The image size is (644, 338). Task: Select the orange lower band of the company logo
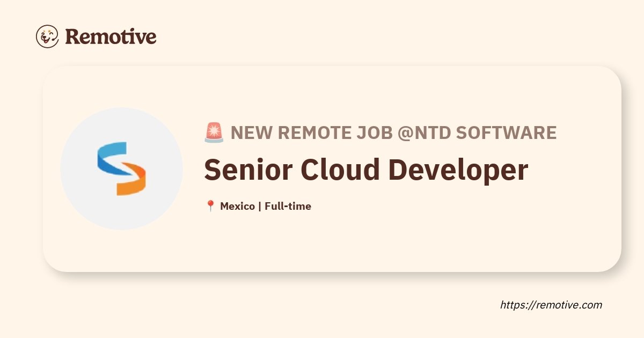[x=132, y=180]
